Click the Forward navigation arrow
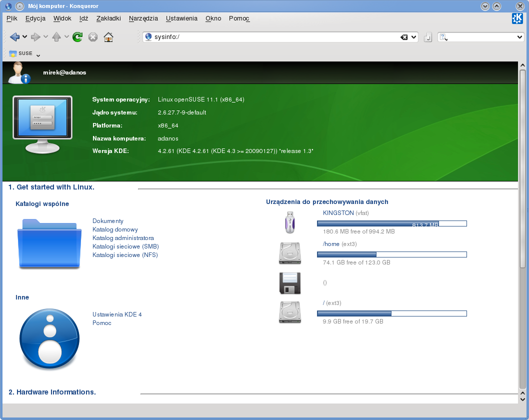 [x=35, y=37]
